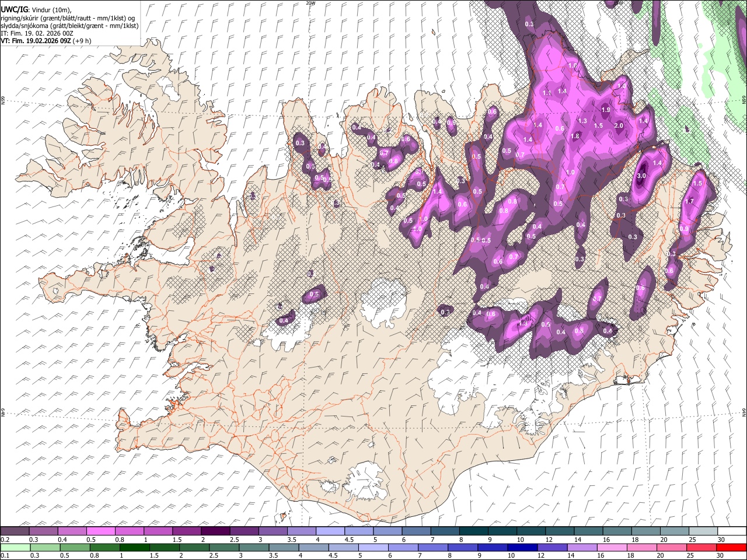Click the snow legend swatch between 0.2 and 0.3

[15, 531]
